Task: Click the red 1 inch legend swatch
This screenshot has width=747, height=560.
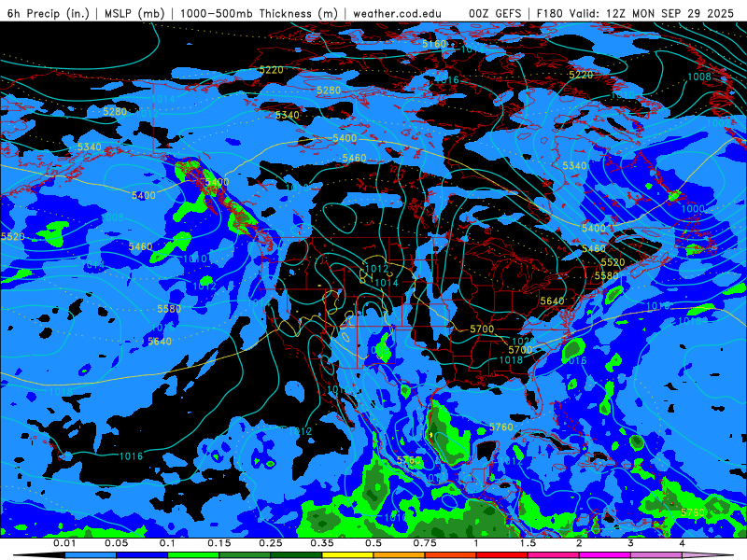Action: [x=502, y=555]
